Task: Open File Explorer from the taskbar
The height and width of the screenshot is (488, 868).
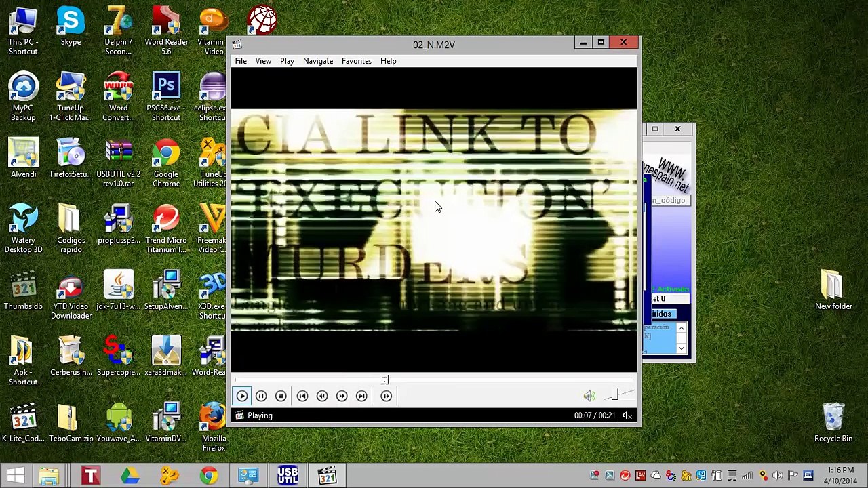Action: (49, 476)
